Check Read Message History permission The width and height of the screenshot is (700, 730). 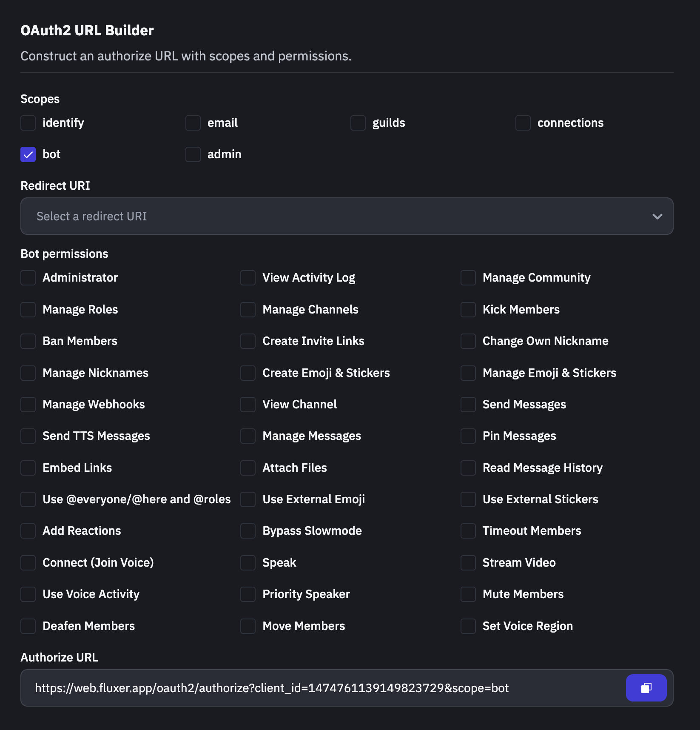[x=468, y=468]
